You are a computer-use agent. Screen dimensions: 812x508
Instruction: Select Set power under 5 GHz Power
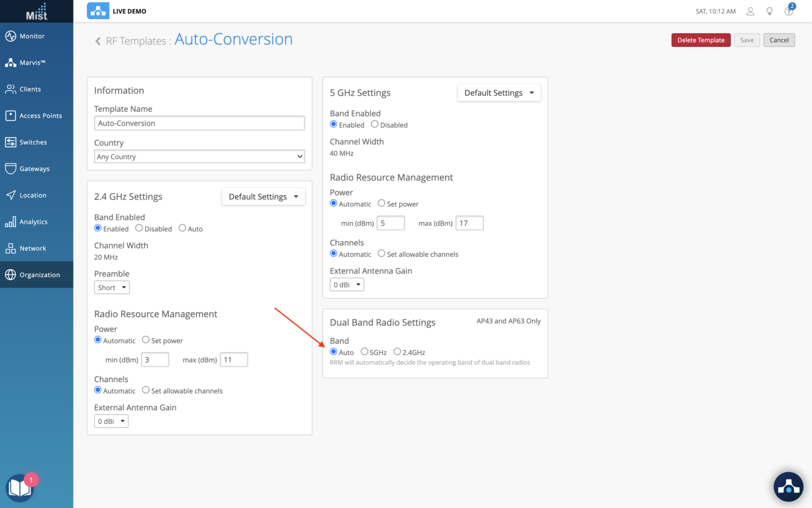pyautogui.click(x=382, y=203)
